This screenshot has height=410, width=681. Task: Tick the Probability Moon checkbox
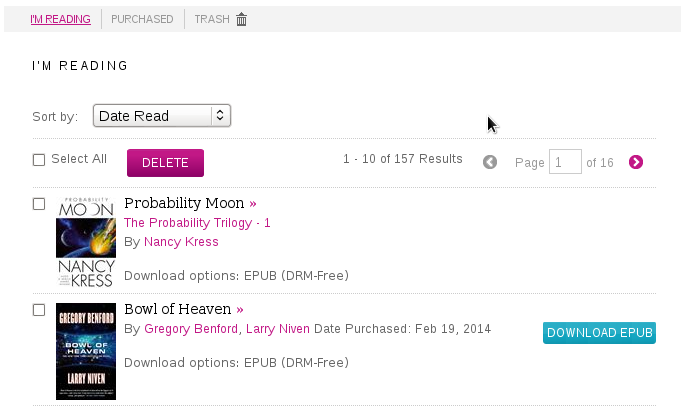point(39,204)
